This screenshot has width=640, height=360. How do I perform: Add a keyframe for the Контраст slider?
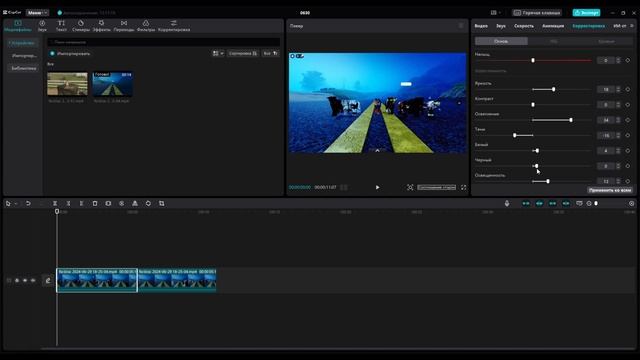(x=628, y=105)
